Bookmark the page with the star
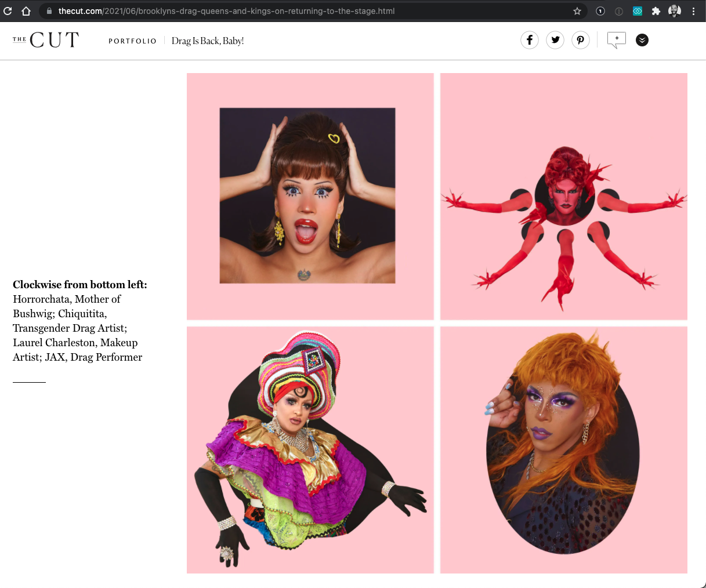 pyautogui.click(x=577, y=10)
